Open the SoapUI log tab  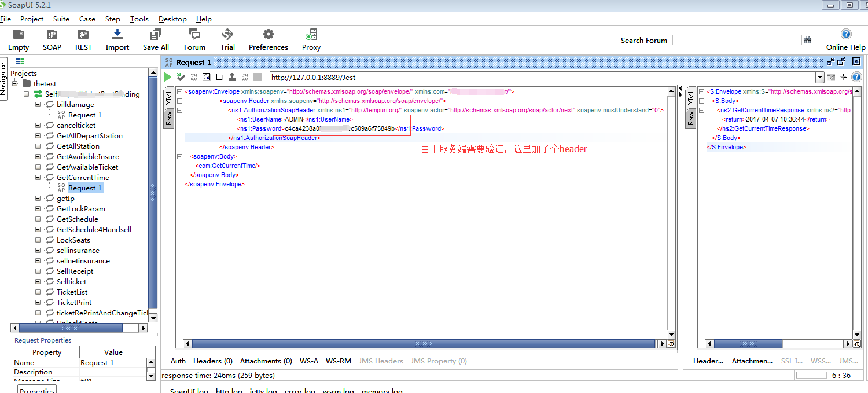(x=189, y=391)
